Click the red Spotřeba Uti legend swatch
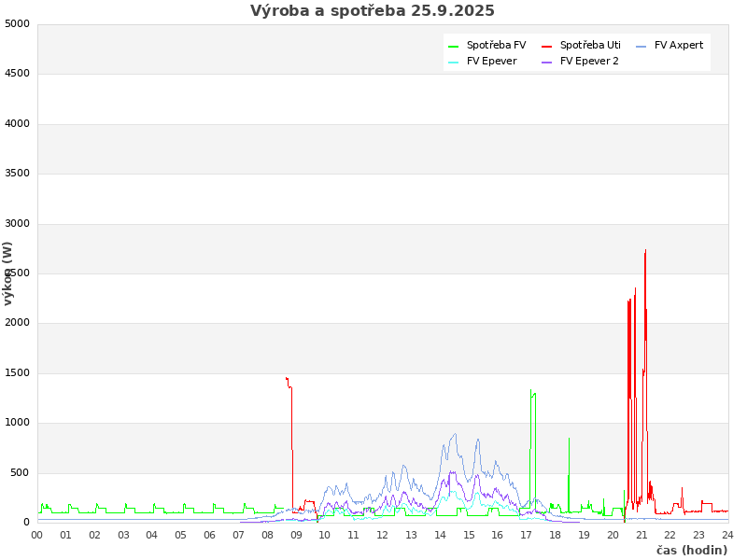747x560 pixels. (547, 46)
